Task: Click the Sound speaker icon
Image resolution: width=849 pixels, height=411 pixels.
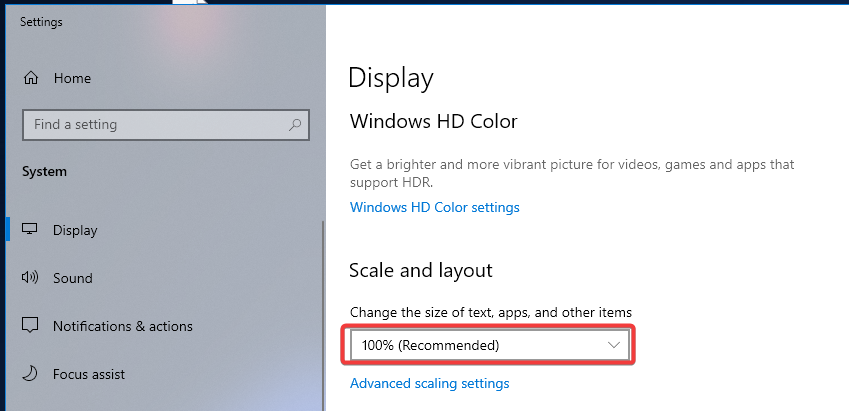Action: (31, 278)
